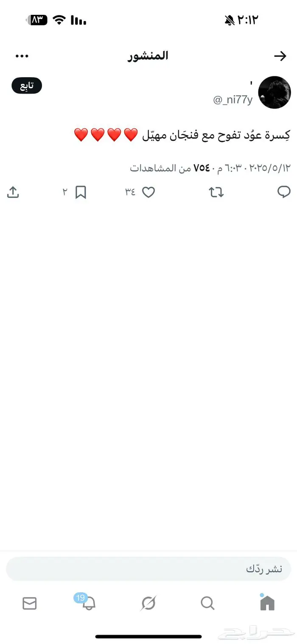Open the more options menu (three dots)
Viewport: 297px width, 644px height.
(22, 56)
